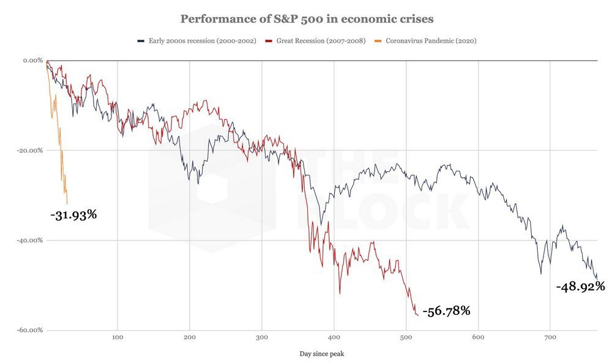Viewport: 612px width, 364px height.
Task: Click the 300 tick label on x-axis
Action: 262,336
